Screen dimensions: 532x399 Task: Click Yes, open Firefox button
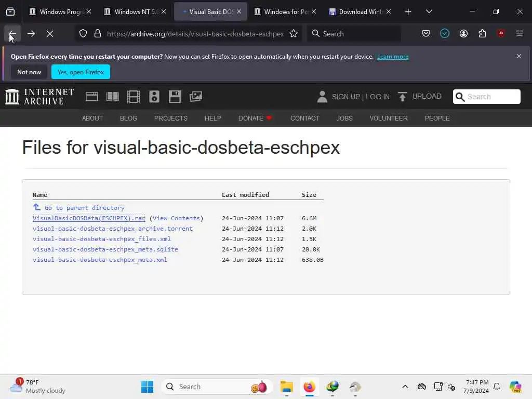pyautogui.click(x=81, y=72)
